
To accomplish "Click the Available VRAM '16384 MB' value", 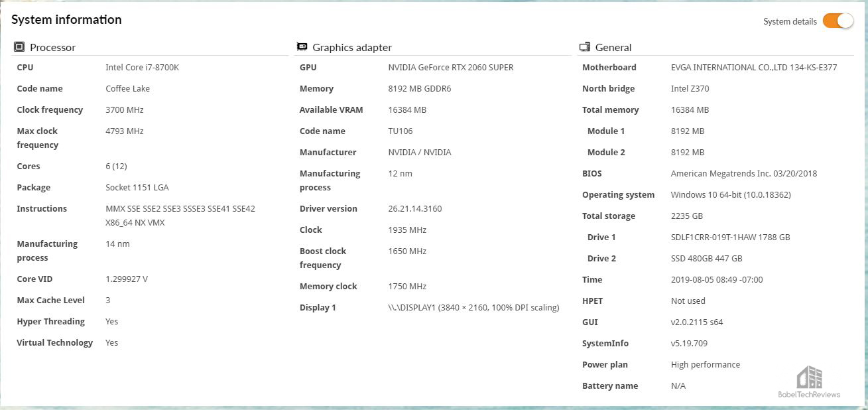I will [407, 109].
